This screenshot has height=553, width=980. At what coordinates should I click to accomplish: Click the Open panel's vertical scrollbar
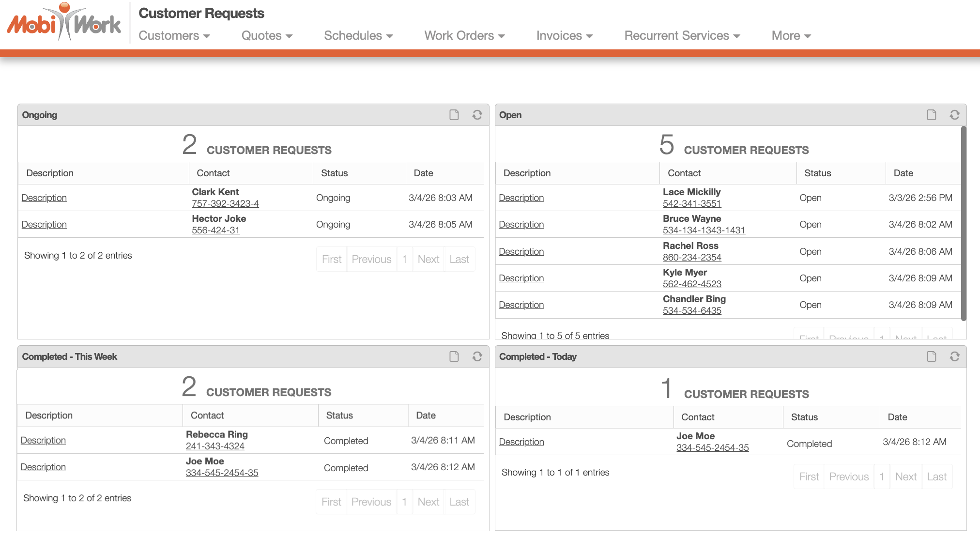(x=963, y=223)
